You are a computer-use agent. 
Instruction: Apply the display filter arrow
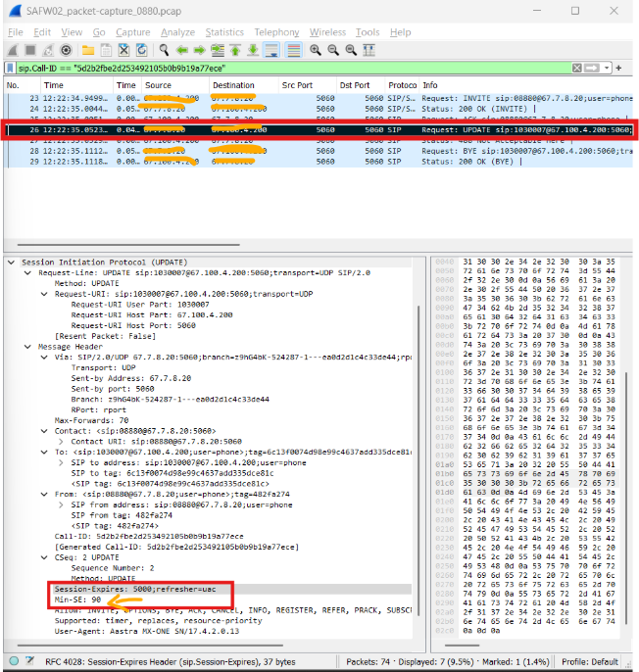pyautogui.click(x=592, y=69)
